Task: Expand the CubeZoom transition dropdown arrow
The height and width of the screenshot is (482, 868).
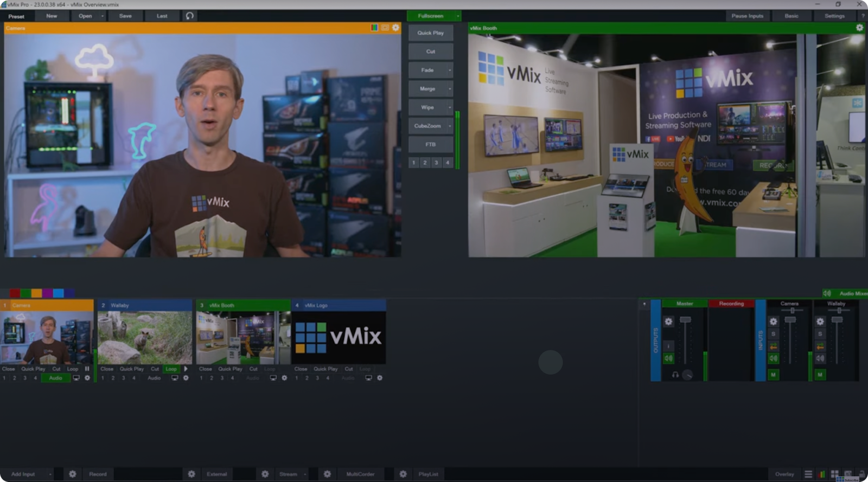Action: [450, 126]
